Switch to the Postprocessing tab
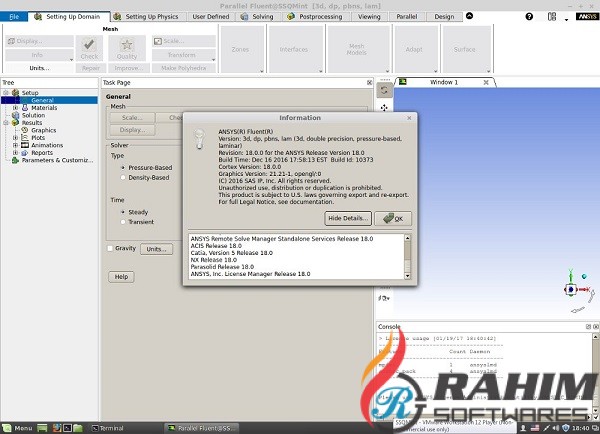The width and height of the screenshot is (600, 434). click(x=315, y=16)
